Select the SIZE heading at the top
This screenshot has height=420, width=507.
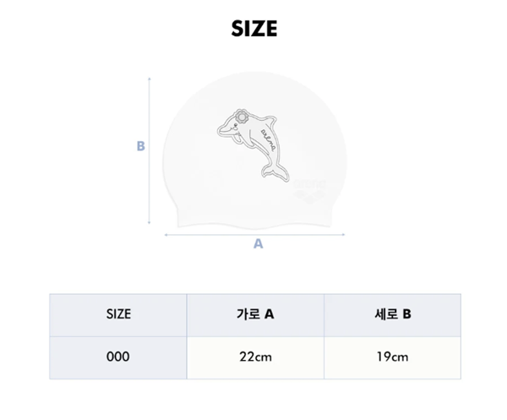click(253, 29)
